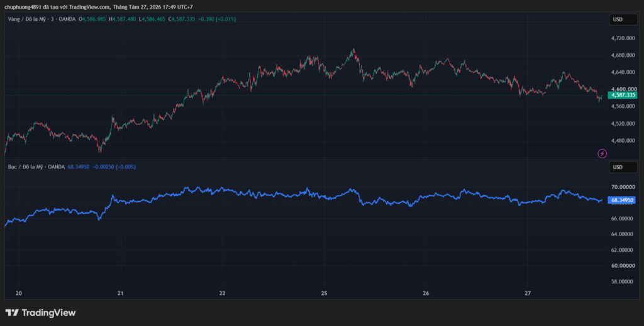Screen dimensions: 644x326
Task: Click the silver legend value 68.34950 in blue
Action: coord(79,167)
